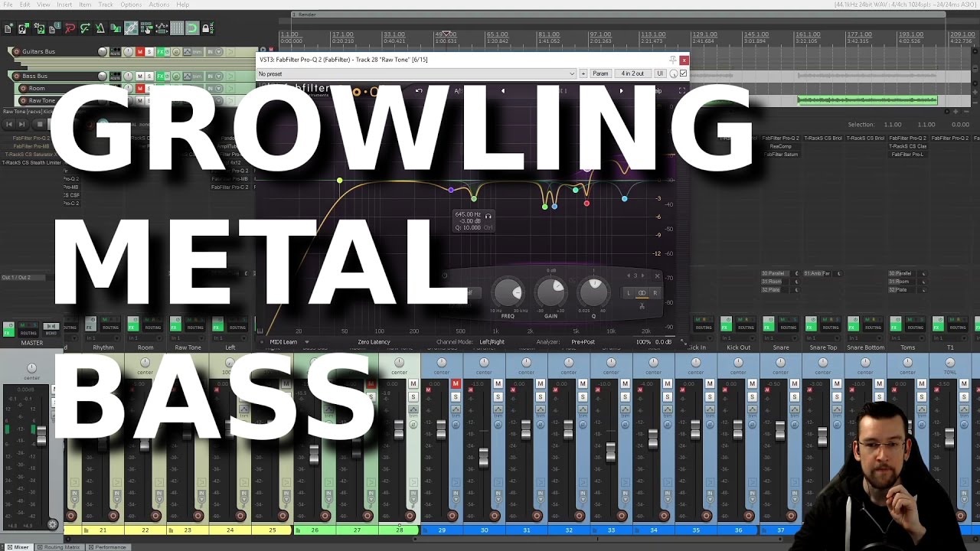Toggle the FX bypass checkbox in plugin window
Viewport: 980px width, 551px height.
click(683, 73)
